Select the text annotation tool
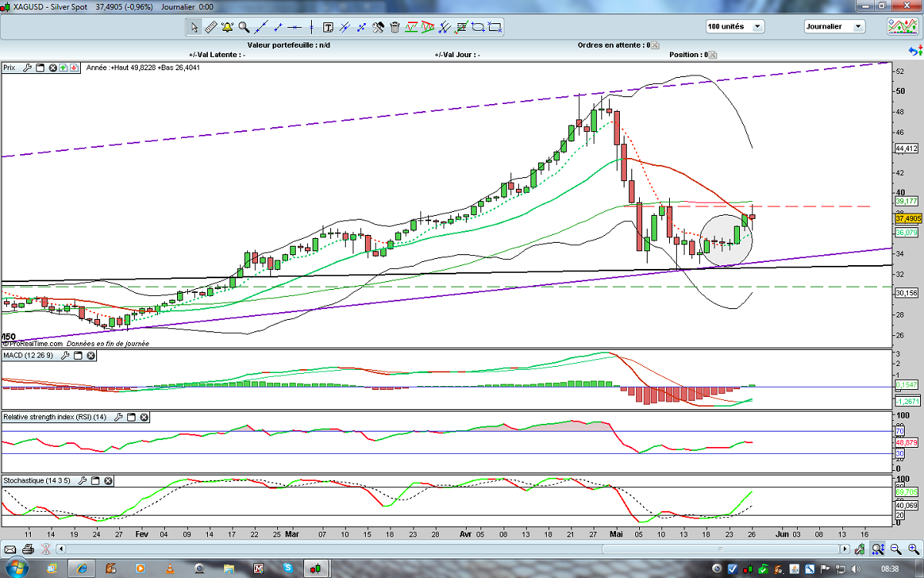Screen dimensions: 924x578 coord(328,27)
